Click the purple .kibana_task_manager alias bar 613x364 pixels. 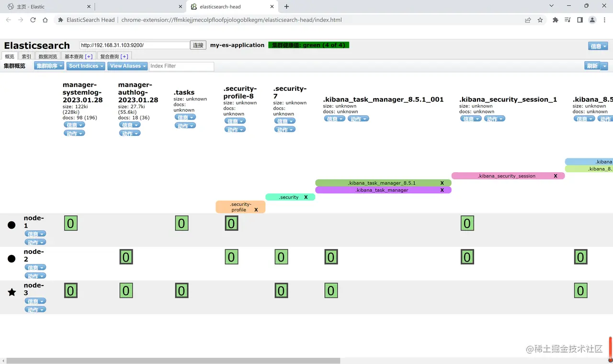coord(383,190)
